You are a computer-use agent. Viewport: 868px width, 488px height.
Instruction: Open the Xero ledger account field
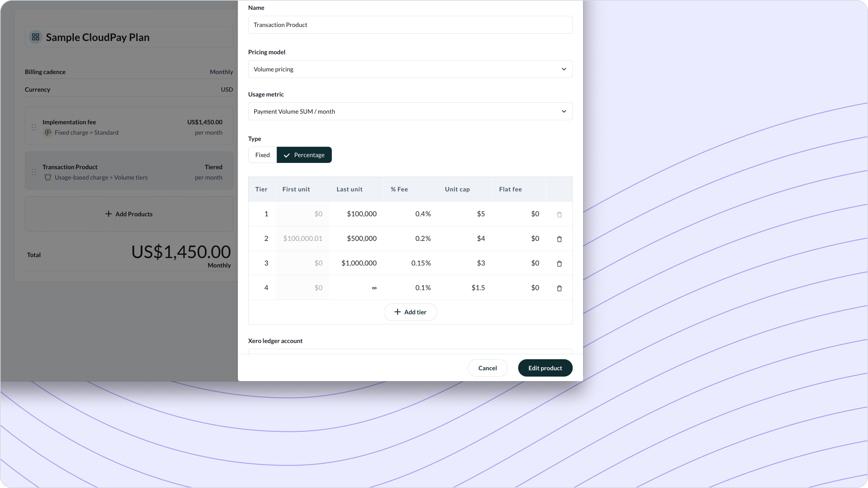click(x=410, y=351)
